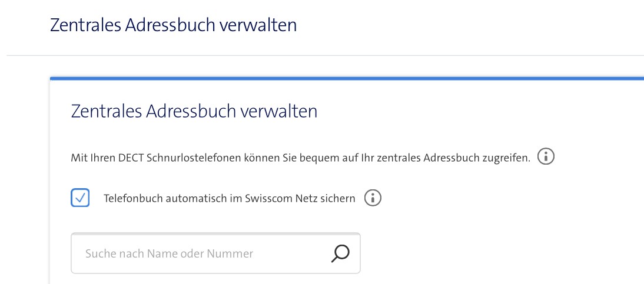This screenshot has height=284, width=644.
Task: Click the DECT Schnurlostelefonen description text
Action: (x=300, y=158)
